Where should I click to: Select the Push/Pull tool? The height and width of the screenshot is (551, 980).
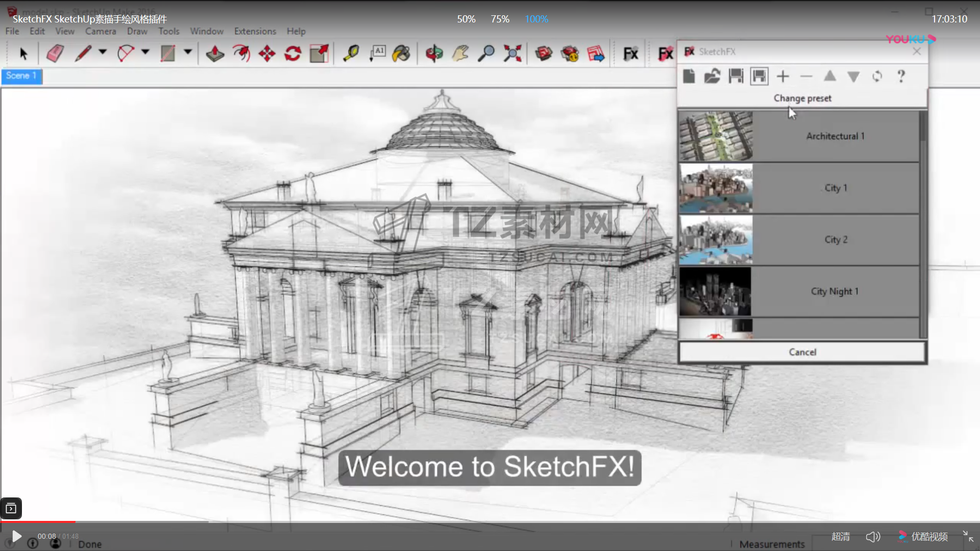[215, 54]
